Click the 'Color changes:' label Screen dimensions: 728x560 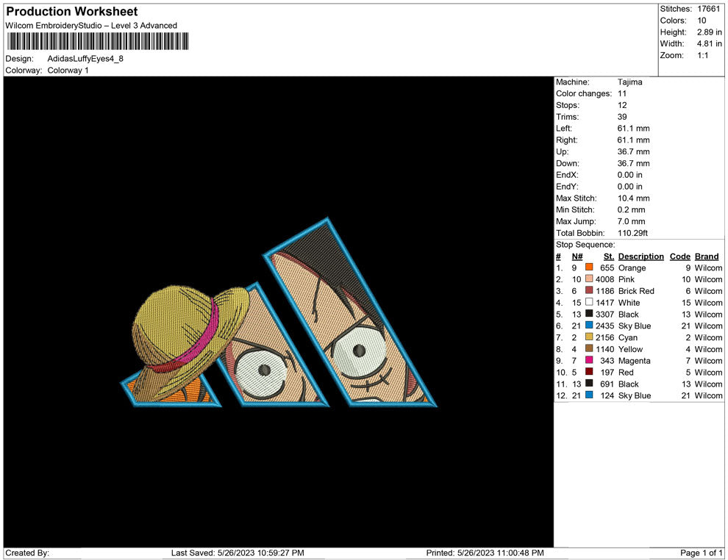(584, 93)
